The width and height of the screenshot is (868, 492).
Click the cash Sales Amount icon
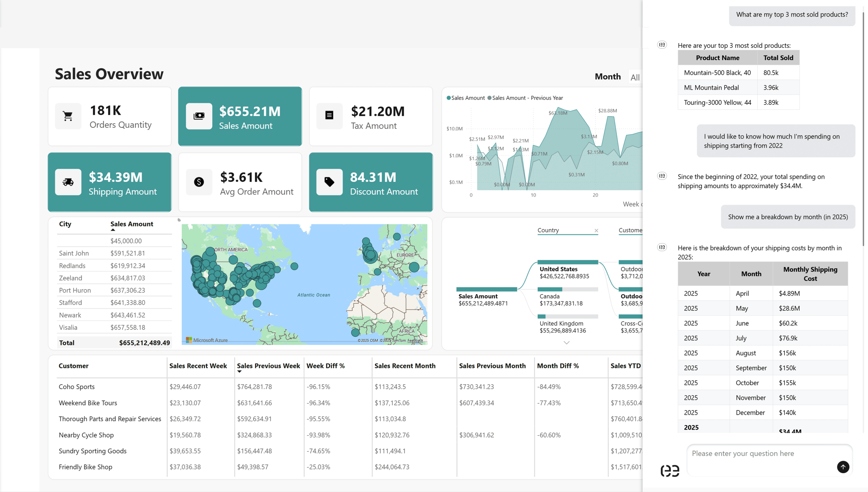199,116
